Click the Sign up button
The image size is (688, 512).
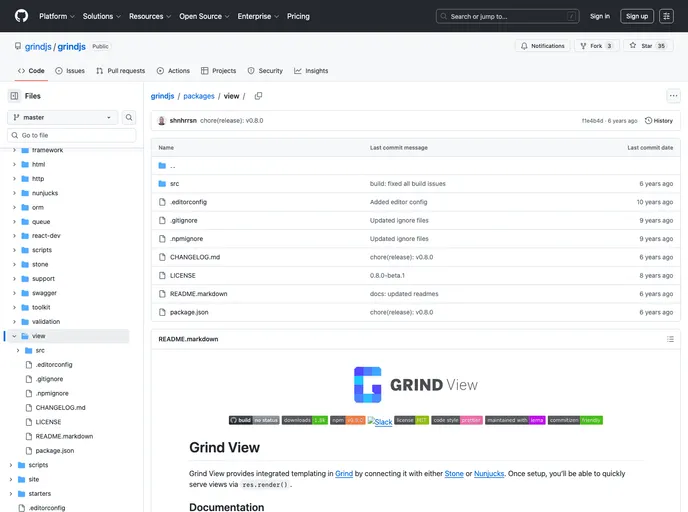636,16
